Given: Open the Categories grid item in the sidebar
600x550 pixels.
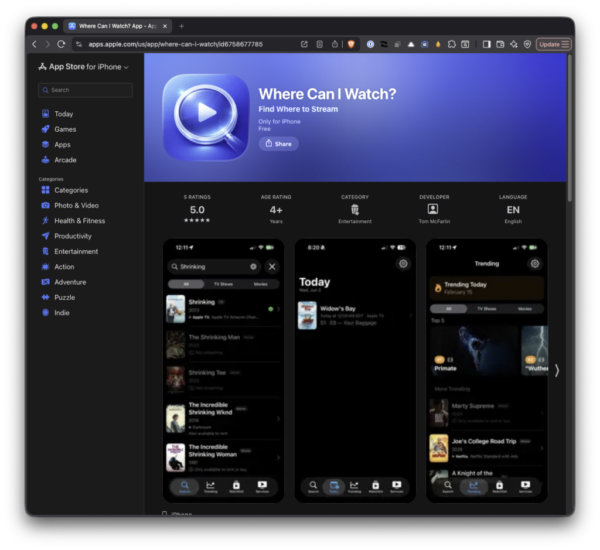Looking at the screenshot, I should coord(65,190).
